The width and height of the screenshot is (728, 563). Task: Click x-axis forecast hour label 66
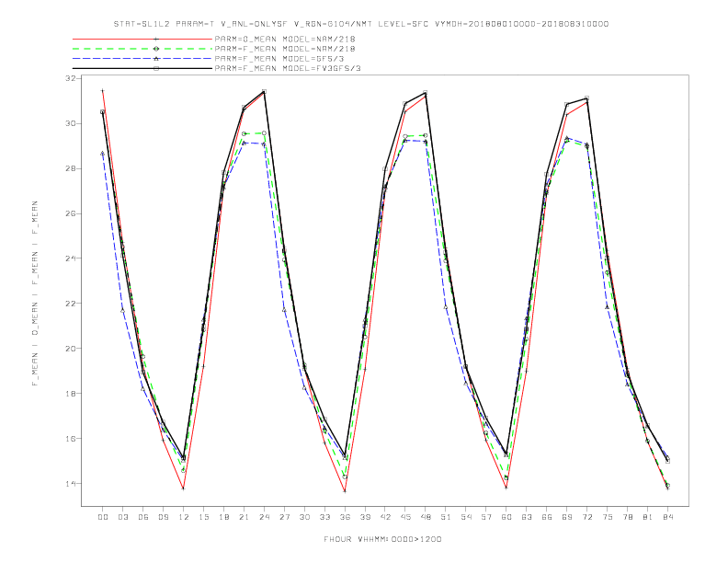coord(547,517)
